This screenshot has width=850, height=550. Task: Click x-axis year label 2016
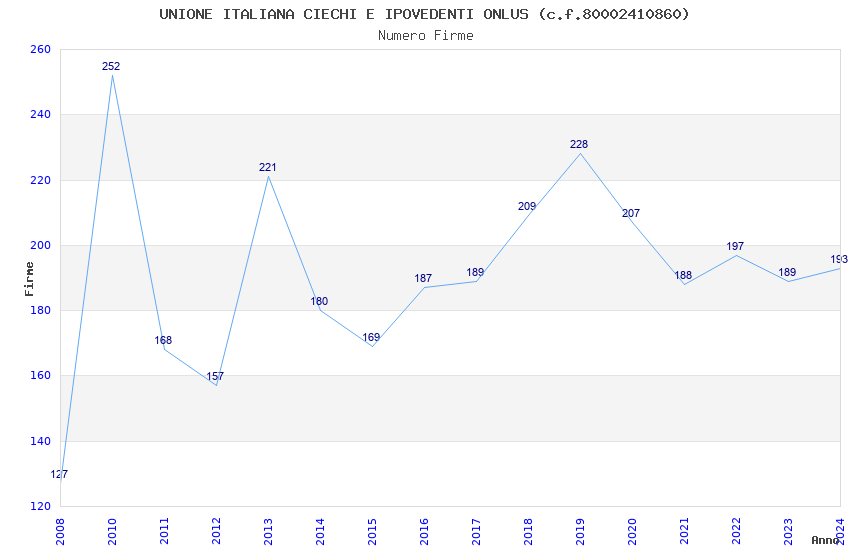(x=424, y=532)
